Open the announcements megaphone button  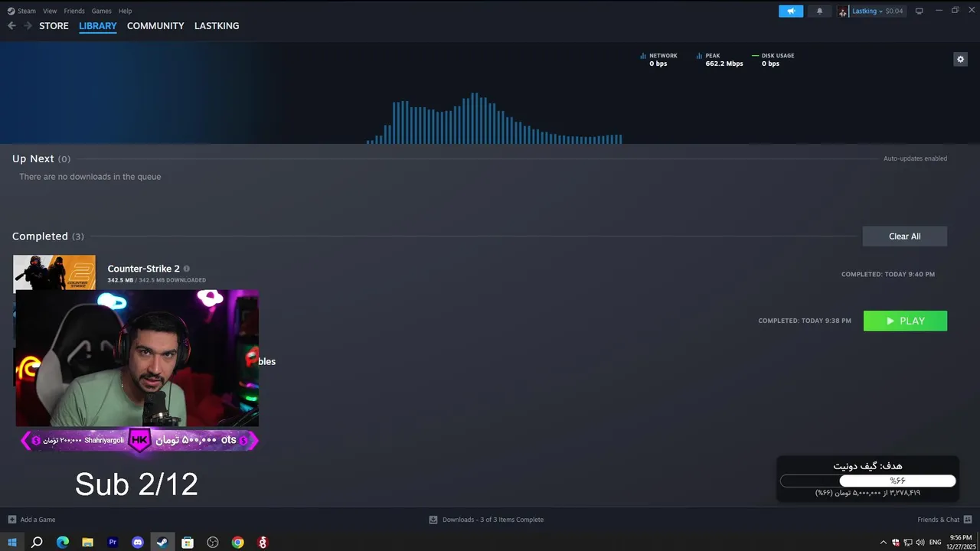tap(791, 11)
